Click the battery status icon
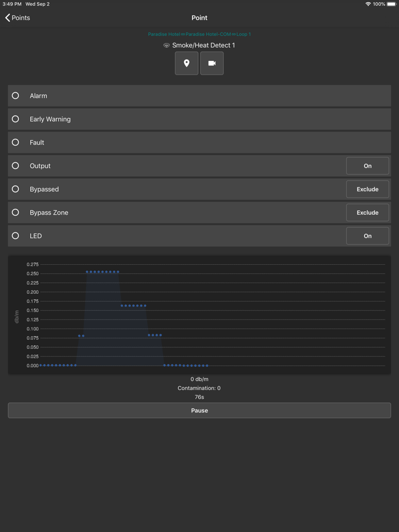The width and height of the screenshot is (399, 532). point(392,4)
